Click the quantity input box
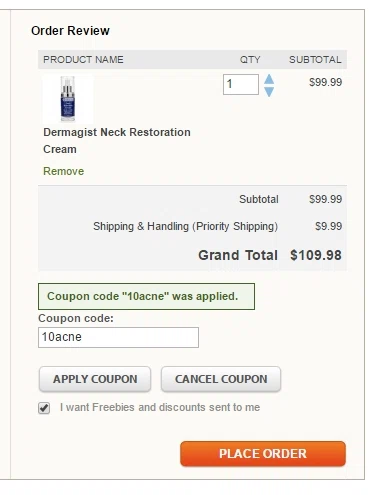This screenshot has width=369, height=495. tap(241, 84)
